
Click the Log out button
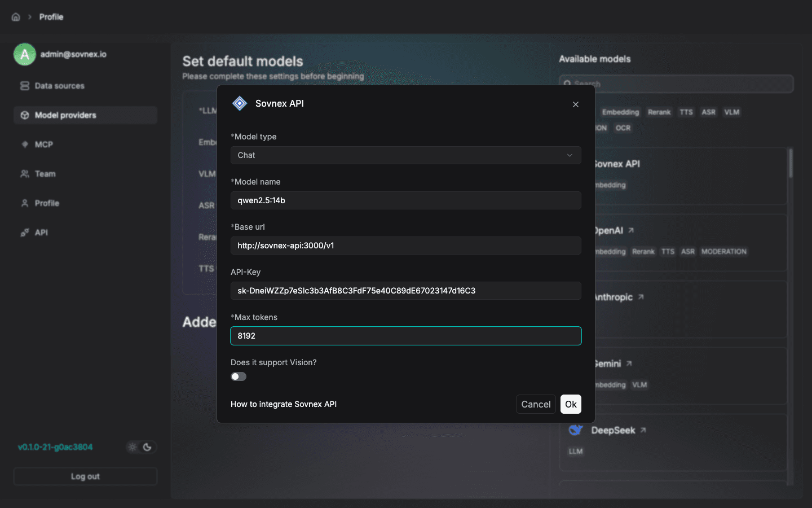pyautogui.click(x=85, y=476)
